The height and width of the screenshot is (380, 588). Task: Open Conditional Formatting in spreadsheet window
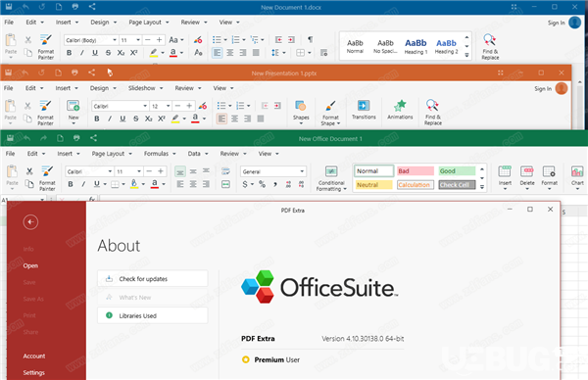(x=331, y=178)
